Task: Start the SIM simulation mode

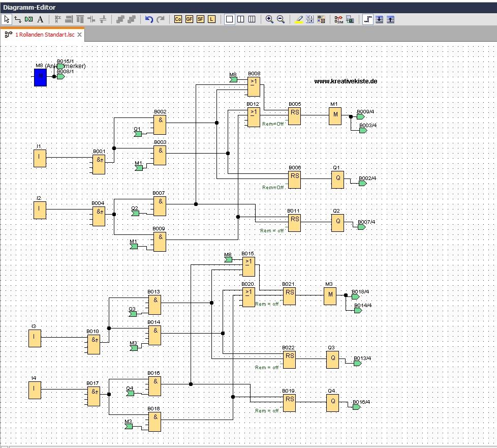Action: click(x=338, y=19)
